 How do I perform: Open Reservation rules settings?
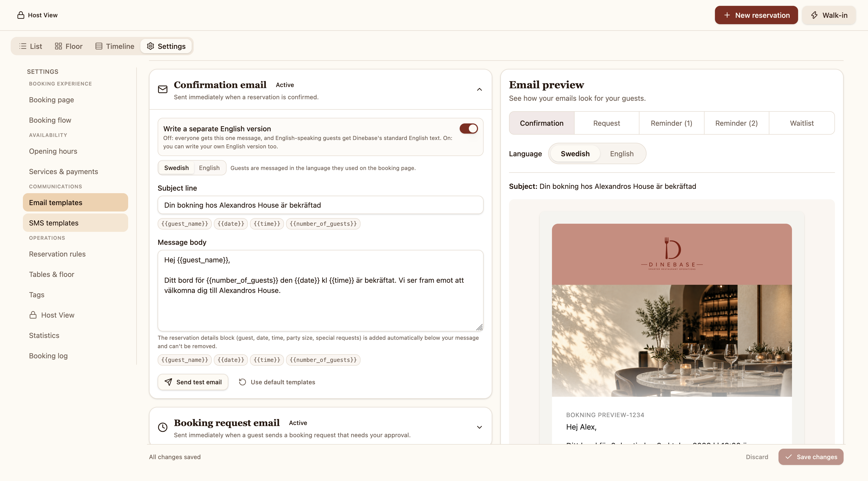76,254
